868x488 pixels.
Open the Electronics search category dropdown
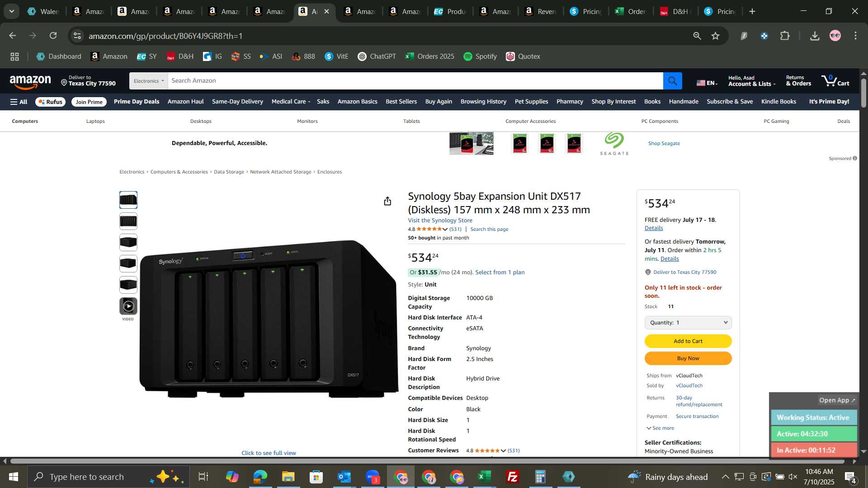tap(149, 81)
